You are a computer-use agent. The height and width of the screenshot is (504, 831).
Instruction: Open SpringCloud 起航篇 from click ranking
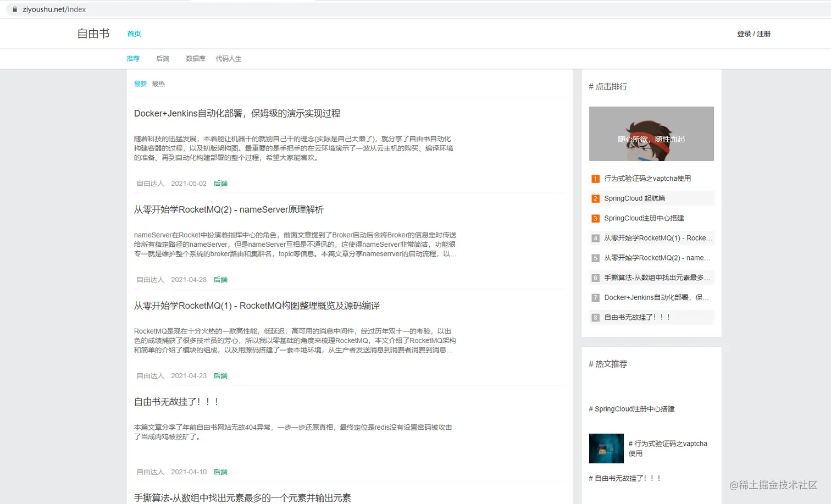point(634,198)
